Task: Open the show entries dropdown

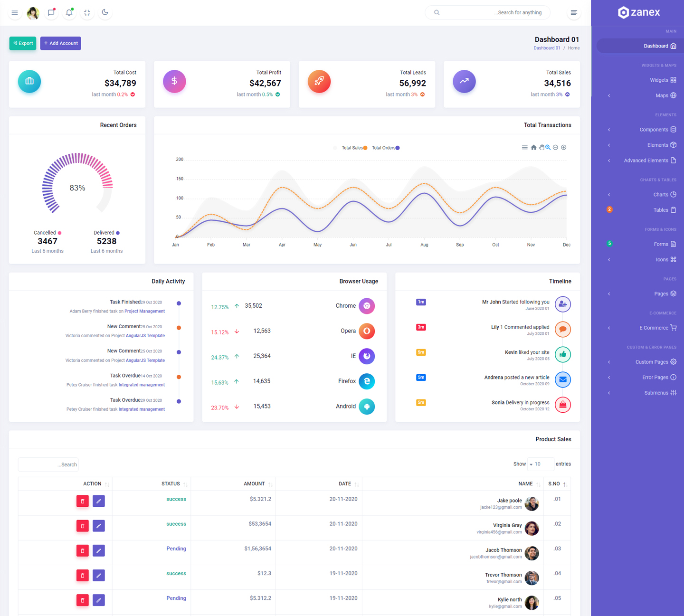Action: (540, 464)
